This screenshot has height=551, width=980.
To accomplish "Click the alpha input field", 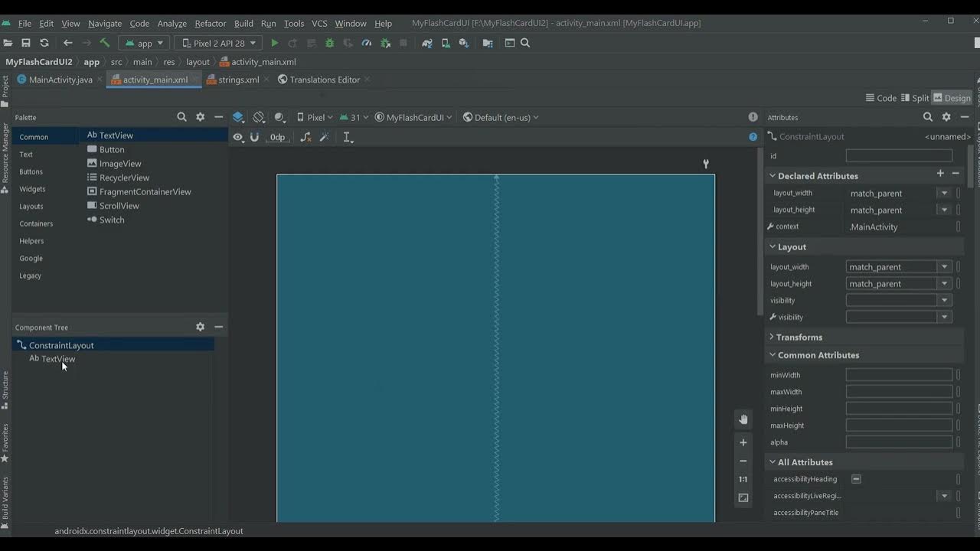I will 899,442.
